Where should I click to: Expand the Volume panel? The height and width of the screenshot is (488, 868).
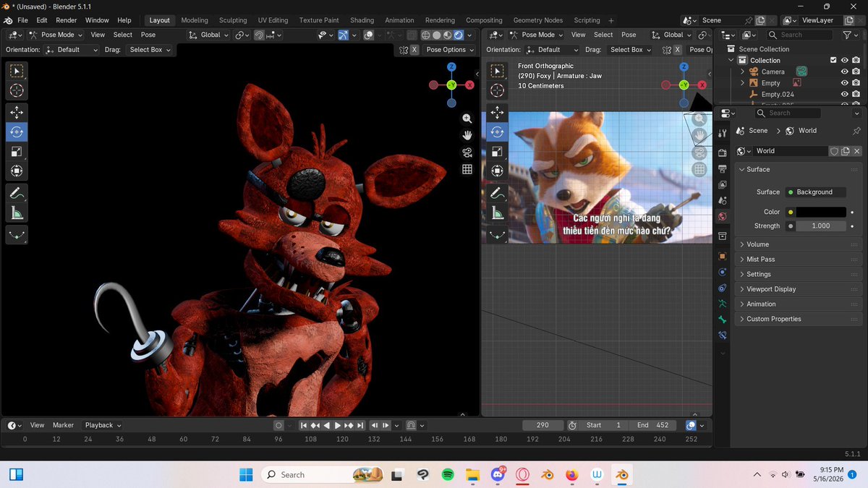(798, 244)
